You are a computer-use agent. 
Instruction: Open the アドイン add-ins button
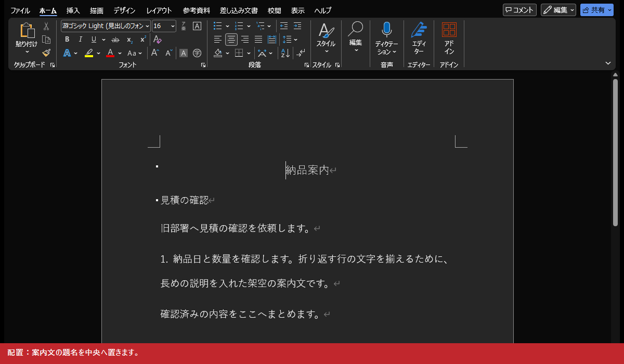449,30
